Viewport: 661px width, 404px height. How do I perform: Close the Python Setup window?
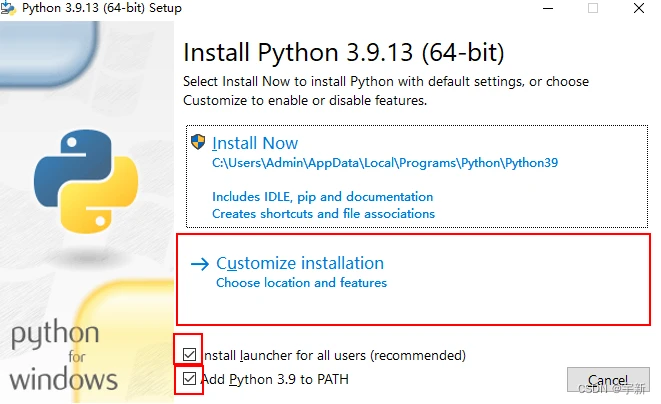(x=638, y=8)
